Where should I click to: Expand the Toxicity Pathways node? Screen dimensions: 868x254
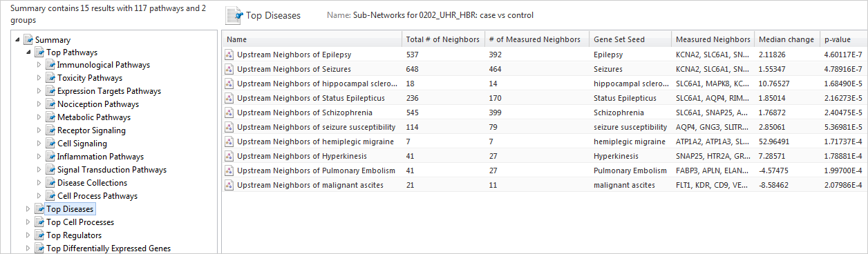[x=39, y=78]
